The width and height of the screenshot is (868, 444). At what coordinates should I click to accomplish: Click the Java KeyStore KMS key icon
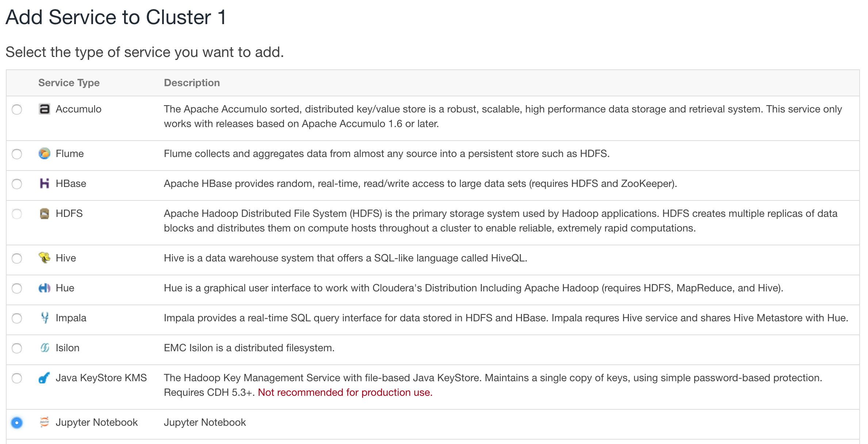(x=44, y=378)
